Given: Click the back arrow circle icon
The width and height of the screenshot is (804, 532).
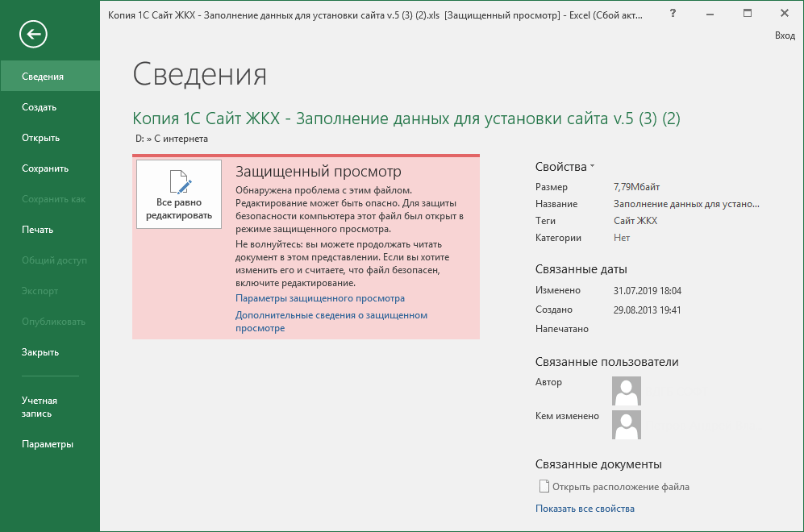Looking at the screenshot, I should pos(35,34).
